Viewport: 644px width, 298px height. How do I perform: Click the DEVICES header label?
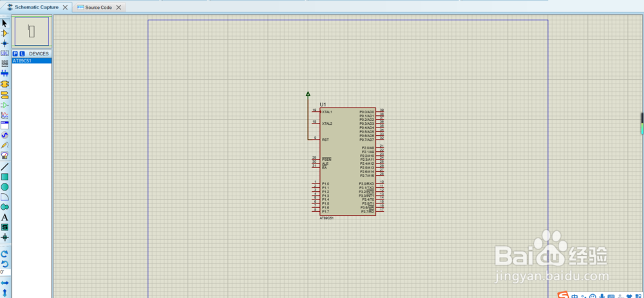[x=39, y=54]
